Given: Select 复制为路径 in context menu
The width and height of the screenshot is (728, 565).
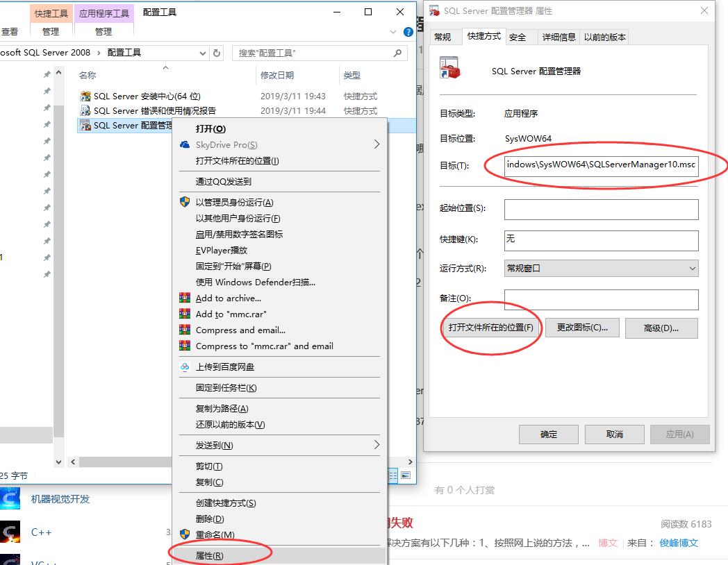Looking at the screenshot, I should tap(222, 408).
